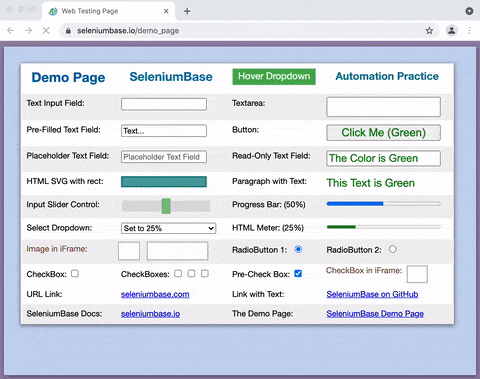Select RadioButton 1

click(298, 249)
